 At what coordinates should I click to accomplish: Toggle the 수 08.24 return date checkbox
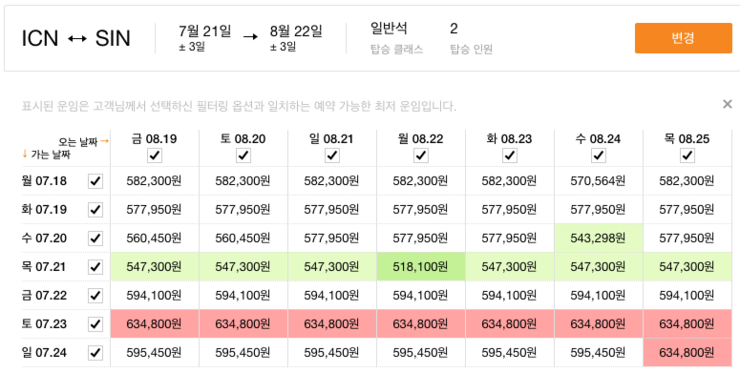(x=598, y=155)
